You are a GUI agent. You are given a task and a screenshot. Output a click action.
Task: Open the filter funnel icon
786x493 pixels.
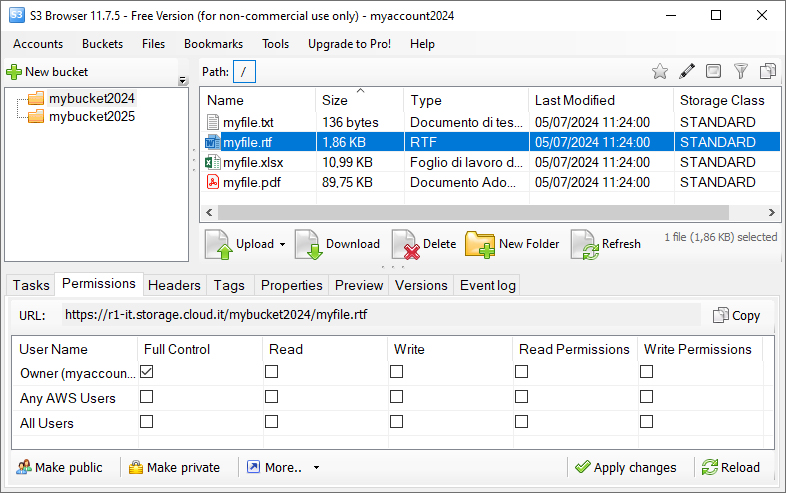click(x=740, y=72)
